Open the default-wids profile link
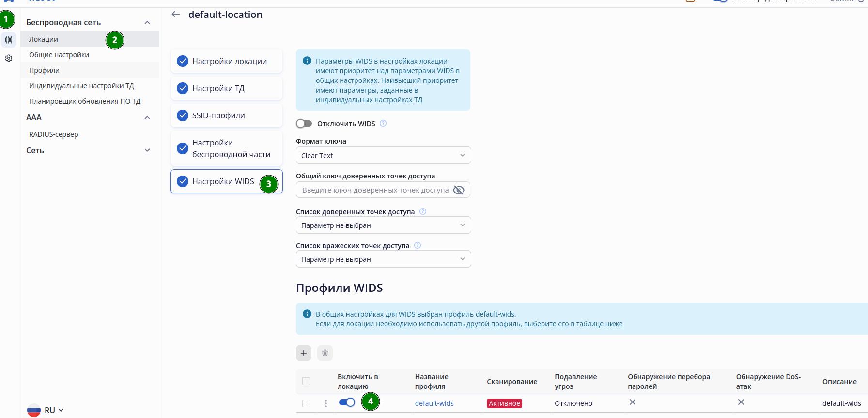Screen dimensions: 868x418 click(x=434, y=403)
